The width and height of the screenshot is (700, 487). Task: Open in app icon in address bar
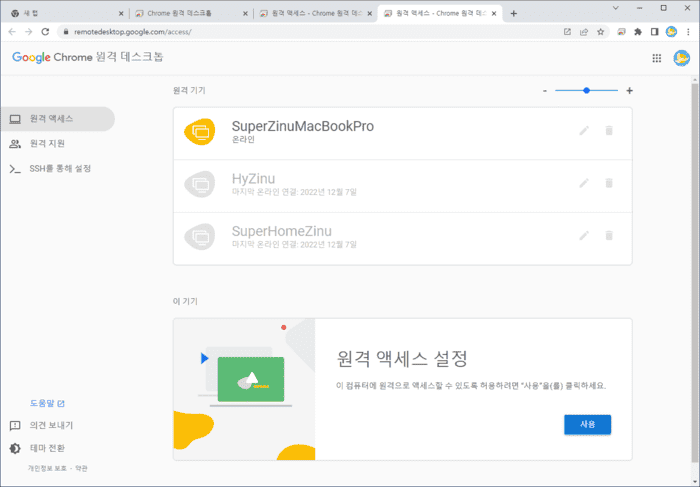(567, 32)
